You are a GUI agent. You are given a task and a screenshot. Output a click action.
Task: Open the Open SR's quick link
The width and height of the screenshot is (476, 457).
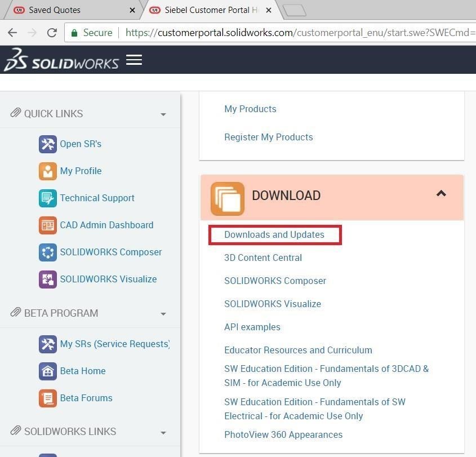(81, 144)
